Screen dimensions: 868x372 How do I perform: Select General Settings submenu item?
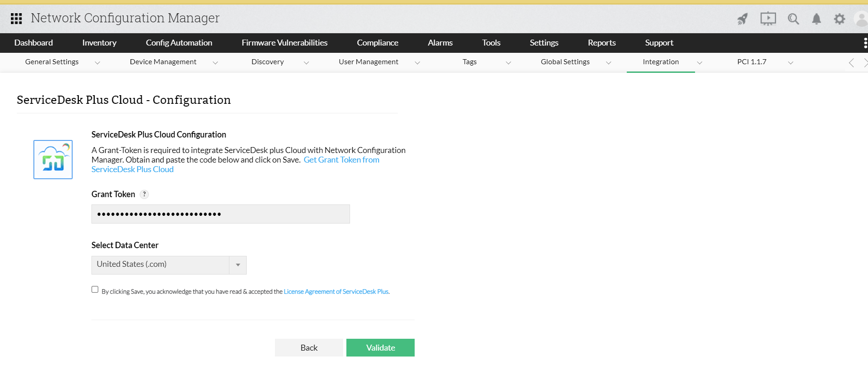52,62
